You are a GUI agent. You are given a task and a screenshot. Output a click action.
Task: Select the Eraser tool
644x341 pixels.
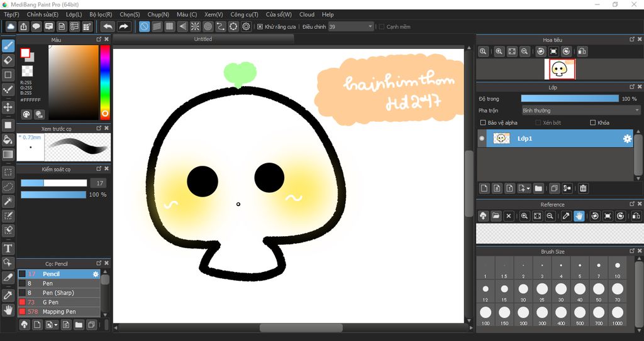8,60
